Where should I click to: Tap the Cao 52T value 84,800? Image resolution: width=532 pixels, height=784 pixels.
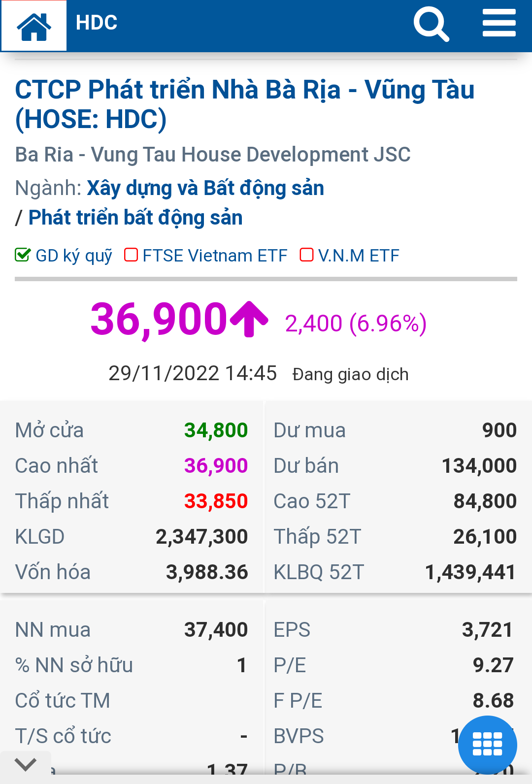(485, 501)
